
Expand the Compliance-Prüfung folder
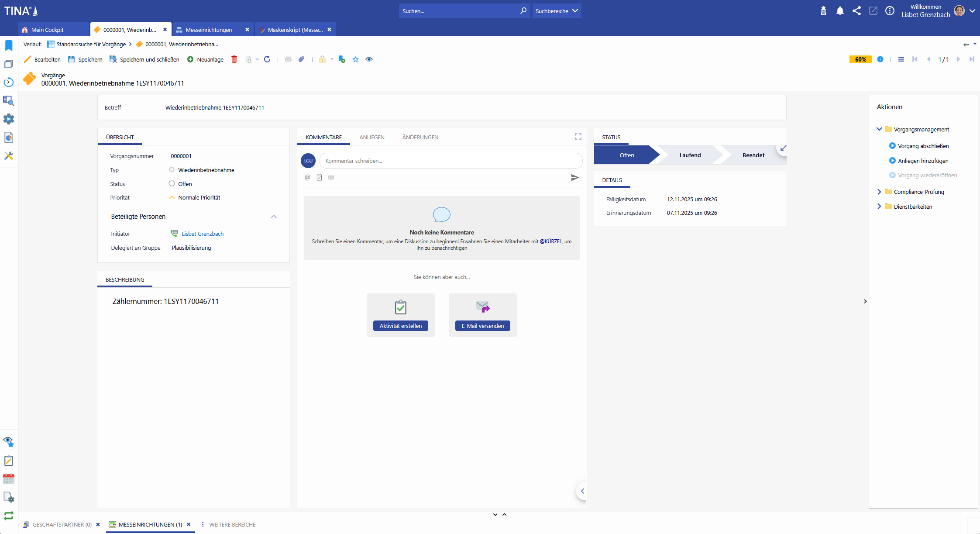879,192
